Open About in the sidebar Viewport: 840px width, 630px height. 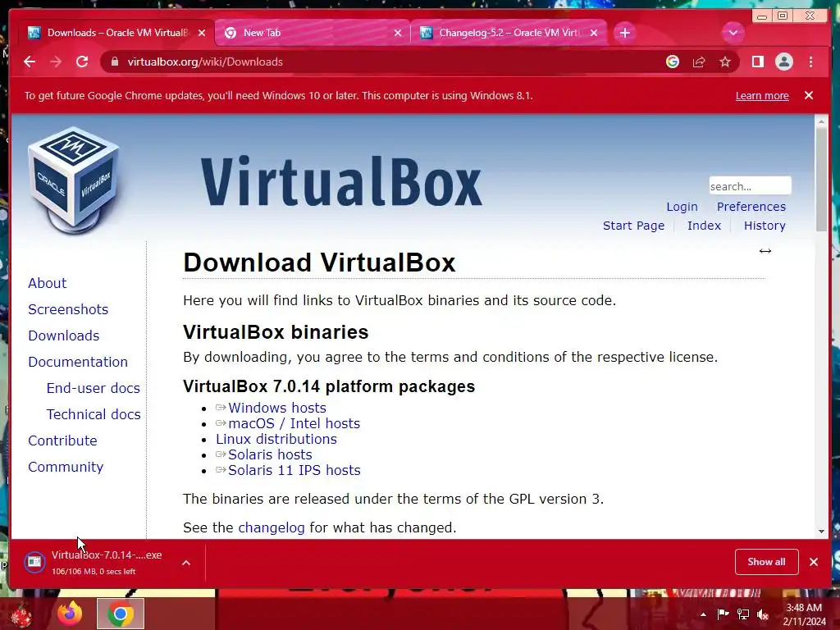pos(47,283)
